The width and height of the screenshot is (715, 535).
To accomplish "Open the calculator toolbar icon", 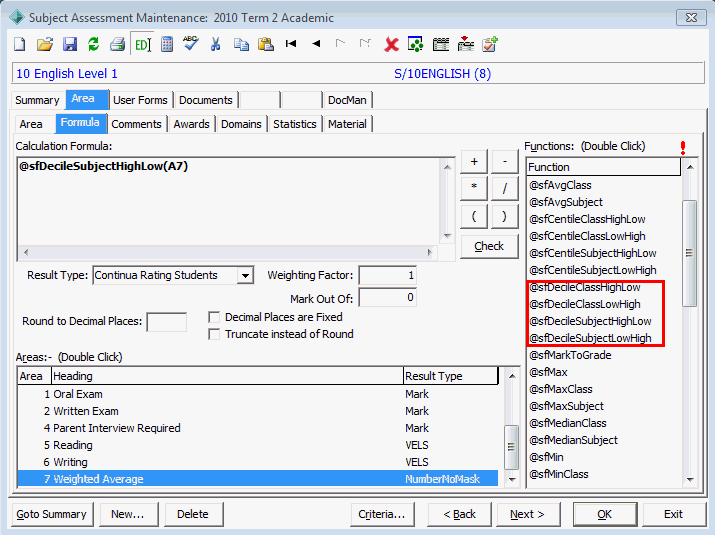I will pos(167,44).
